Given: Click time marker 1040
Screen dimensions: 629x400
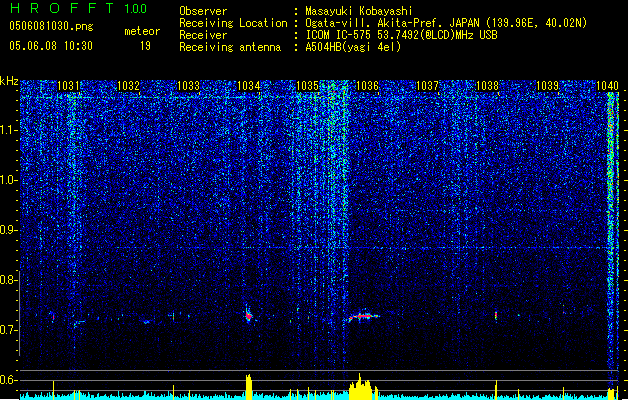Looking at the screenshot, I should click(607, 86).
